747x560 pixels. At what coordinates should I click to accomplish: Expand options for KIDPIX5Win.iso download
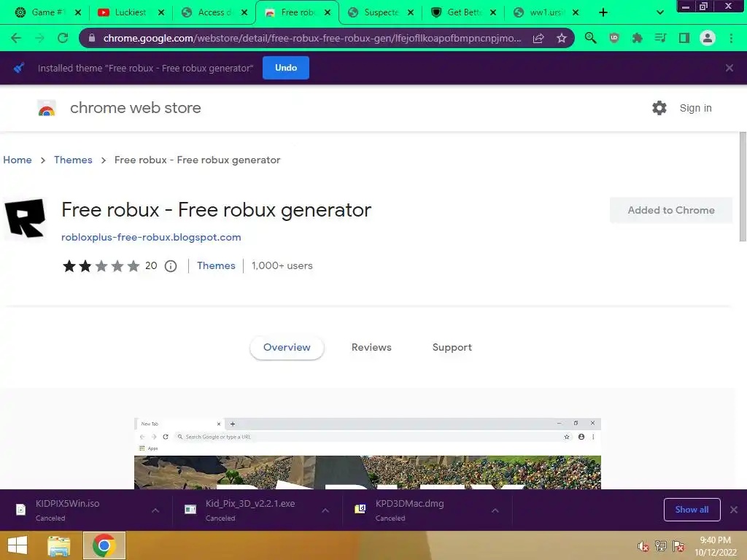click(155, 510)
